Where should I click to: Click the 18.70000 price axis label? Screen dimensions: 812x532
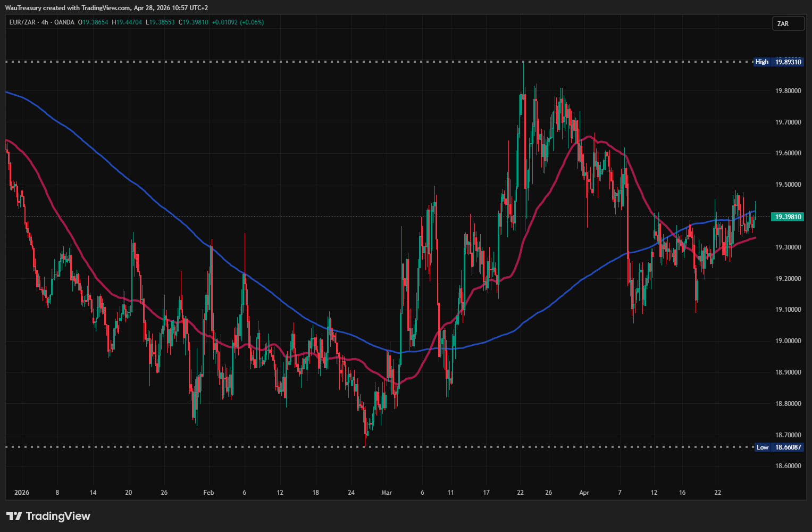(788, 435)
